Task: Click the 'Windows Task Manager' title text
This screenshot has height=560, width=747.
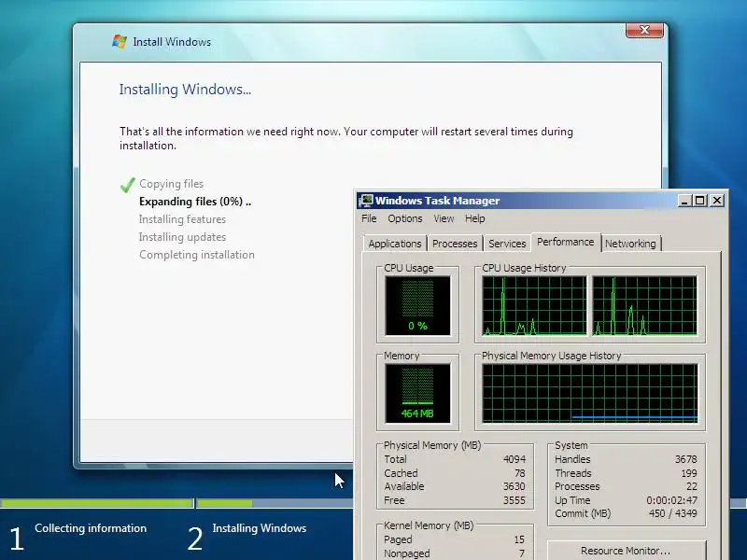Action: tap(437, 201)
